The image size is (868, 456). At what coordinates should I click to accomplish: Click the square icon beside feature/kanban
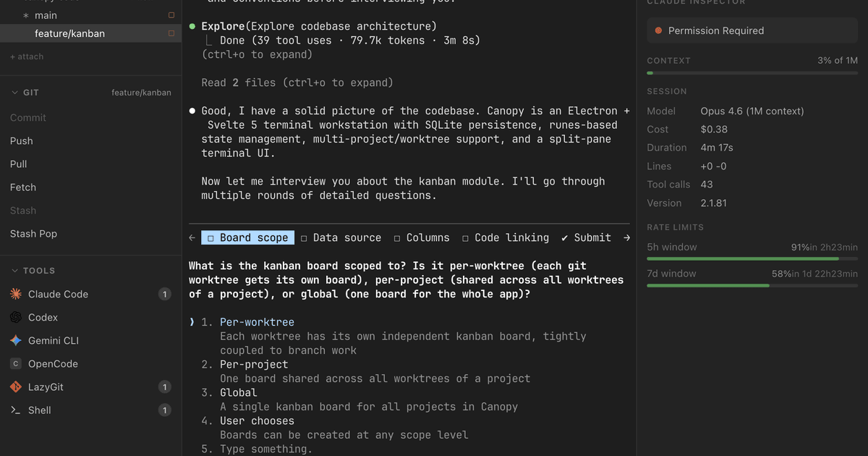click(171, 33)
